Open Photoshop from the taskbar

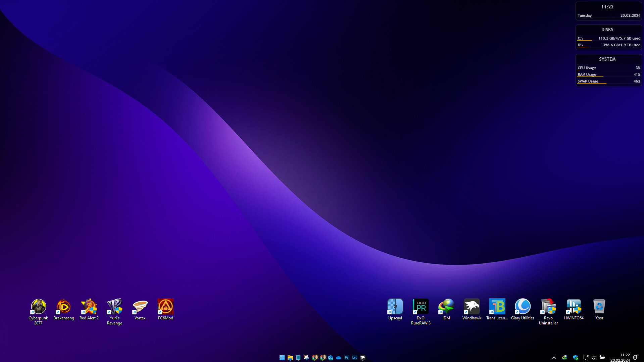coord(347,358)
